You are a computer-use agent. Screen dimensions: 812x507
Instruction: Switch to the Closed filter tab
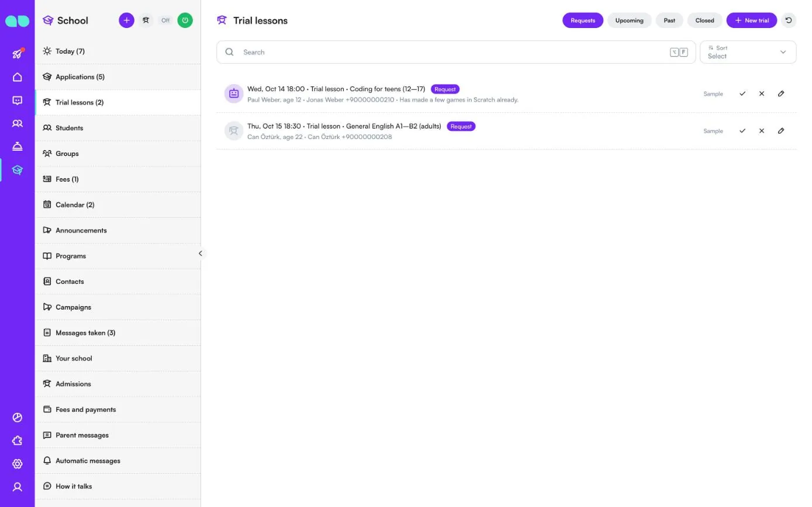click(x=705, y=20)
